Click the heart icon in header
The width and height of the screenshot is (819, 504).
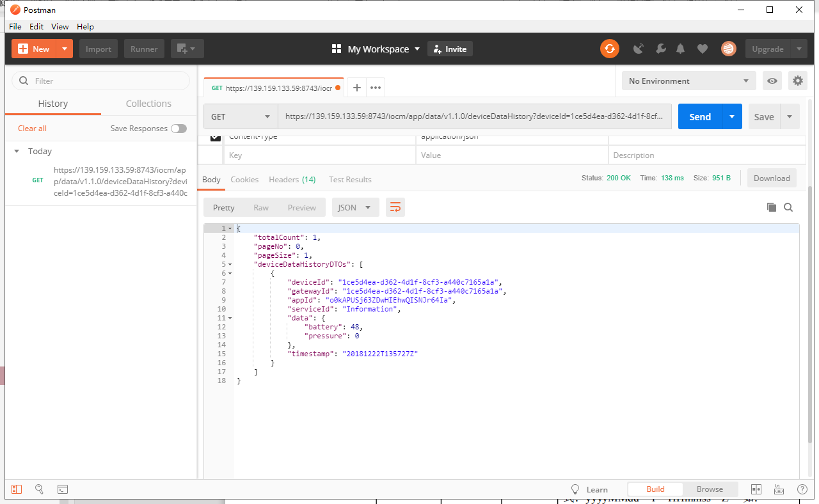703,49
